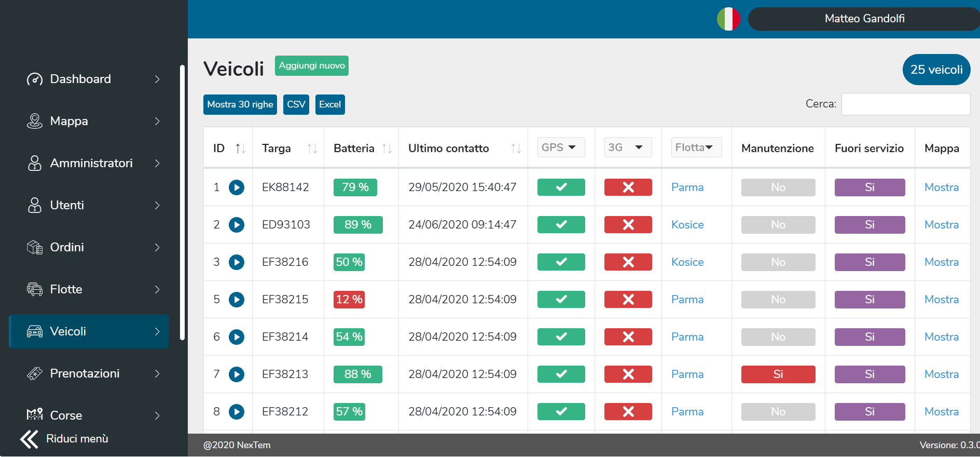Open the 3G filter dropdown
The image size is (980, 457).
pos(628,147)
